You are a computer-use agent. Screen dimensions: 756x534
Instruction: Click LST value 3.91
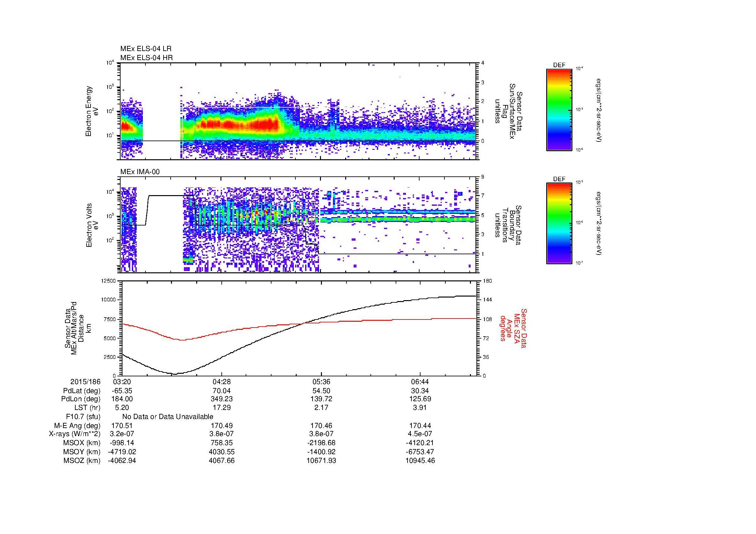coord(420,408)
